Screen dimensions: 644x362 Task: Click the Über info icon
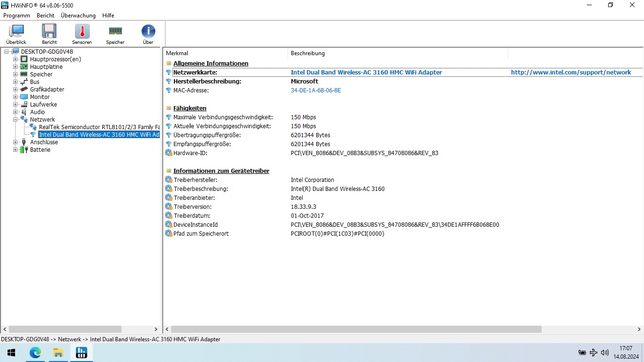[148, 34]
